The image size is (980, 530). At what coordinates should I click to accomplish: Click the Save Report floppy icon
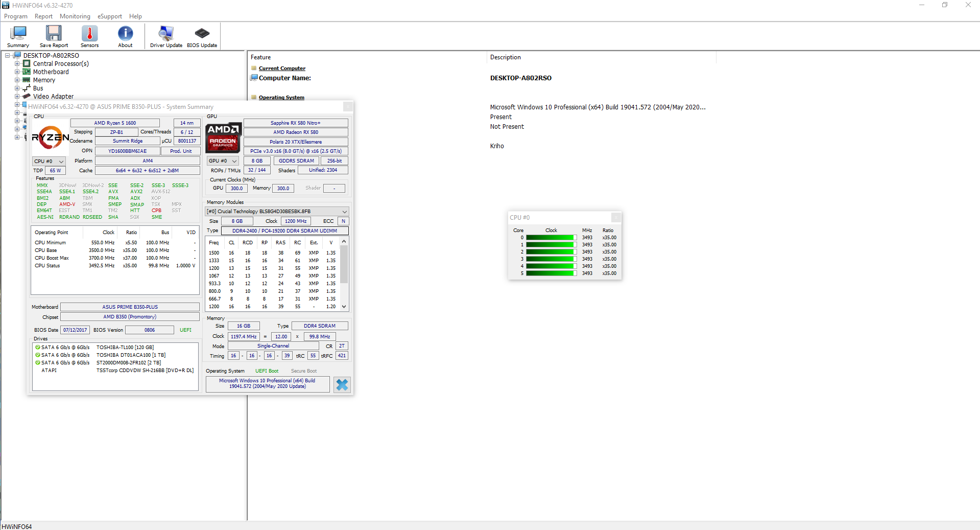(54, 33)
